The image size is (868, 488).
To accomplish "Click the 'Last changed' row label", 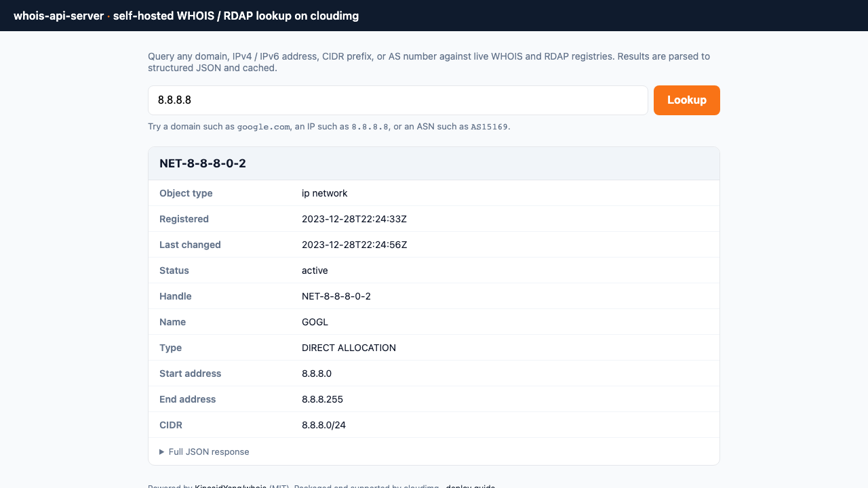I will (x=190, y=245).
